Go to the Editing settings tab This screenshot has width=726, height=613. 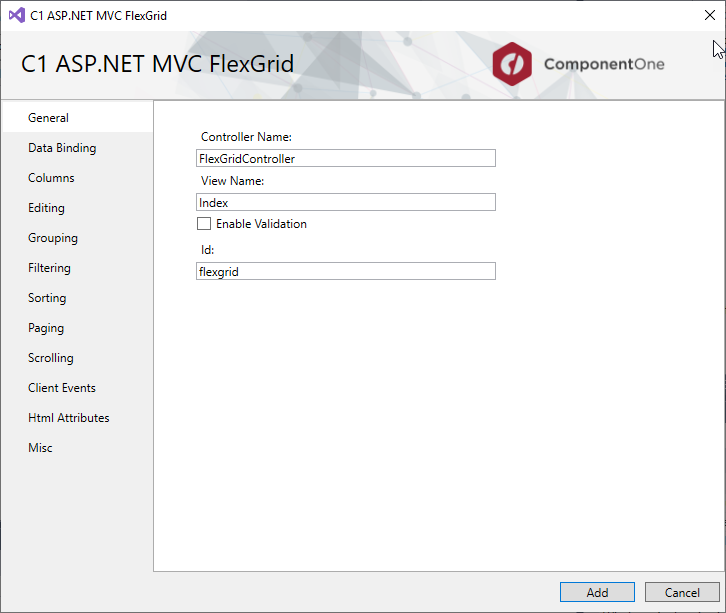tap(46, 208)
